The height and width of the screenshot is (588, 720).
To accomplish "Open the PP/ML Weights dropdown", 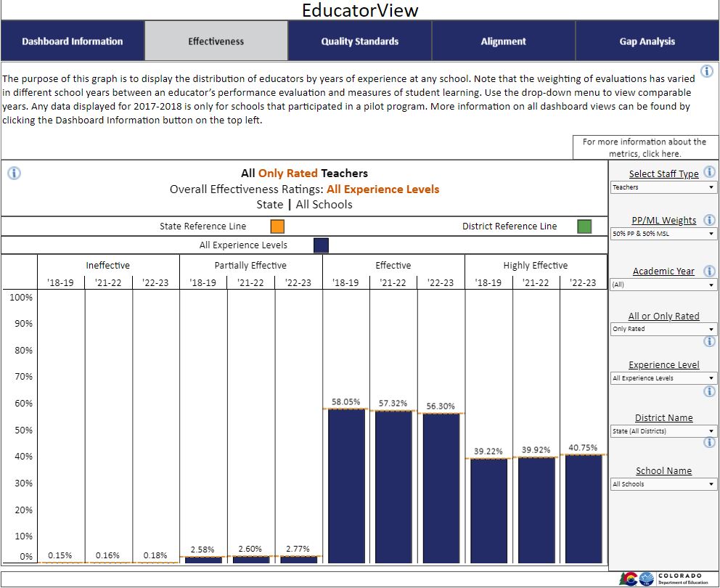I will (663, 233).
